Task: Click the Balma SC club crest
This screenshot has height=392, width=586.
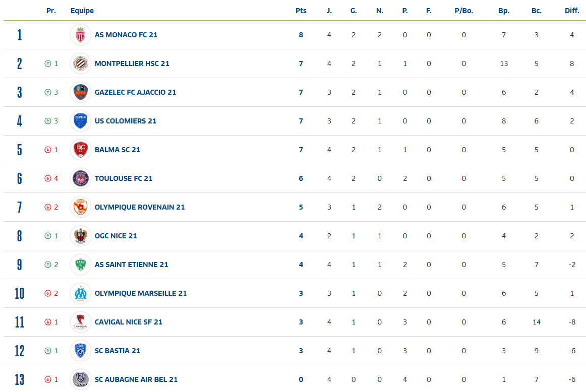Action: coord(81,150)
